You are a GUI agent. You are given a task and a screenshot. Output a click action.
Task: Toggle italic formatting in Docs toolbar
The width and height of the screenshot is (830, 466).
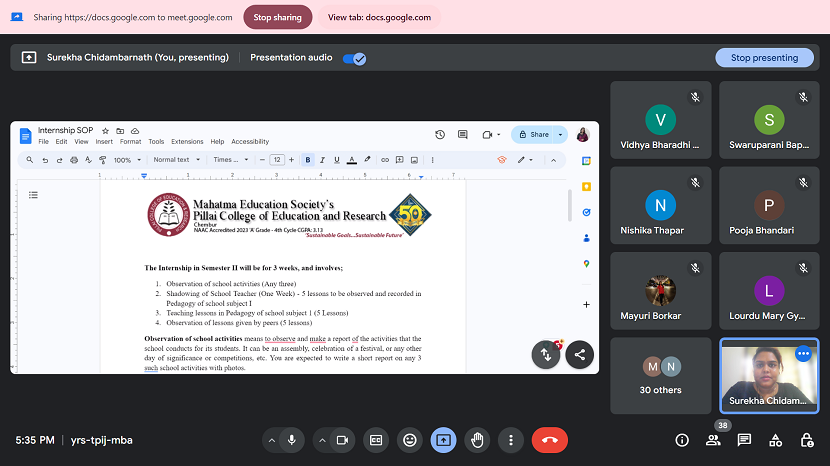click(x=322, y=159)
